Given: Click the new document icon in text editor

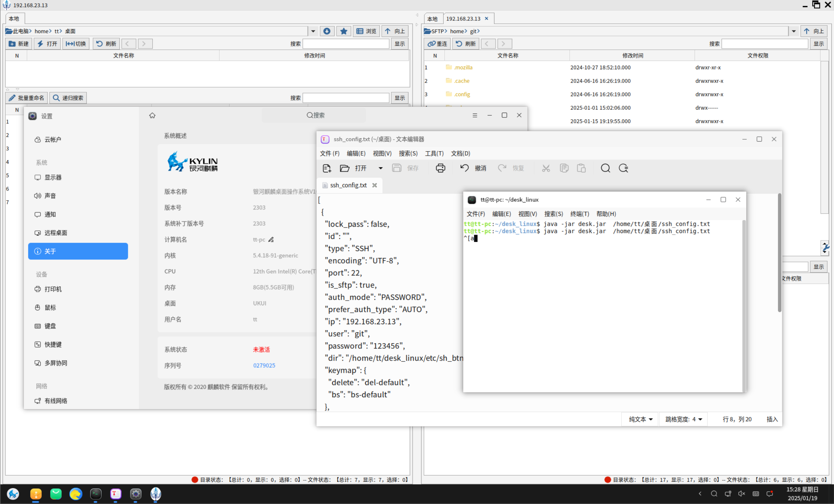Looking at the screenshot, I should click(327, 168).
